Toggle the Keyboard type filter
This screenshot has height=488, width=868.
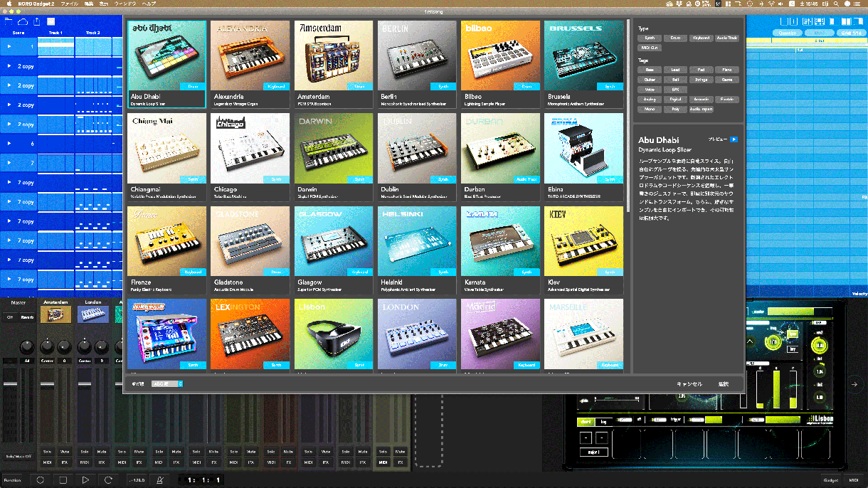[700, 38]
